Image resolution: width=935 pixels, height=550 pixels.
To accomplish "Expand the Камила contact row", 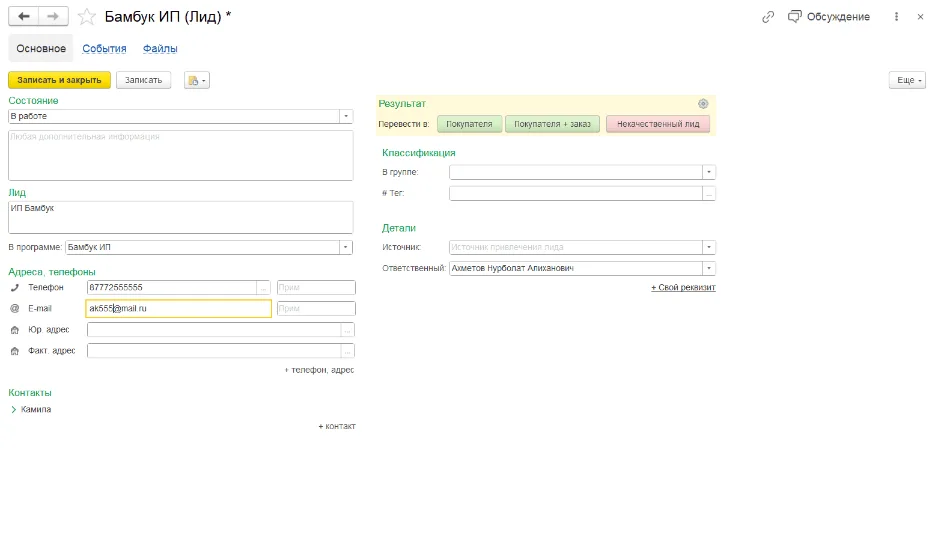I will tap(14, 409).
